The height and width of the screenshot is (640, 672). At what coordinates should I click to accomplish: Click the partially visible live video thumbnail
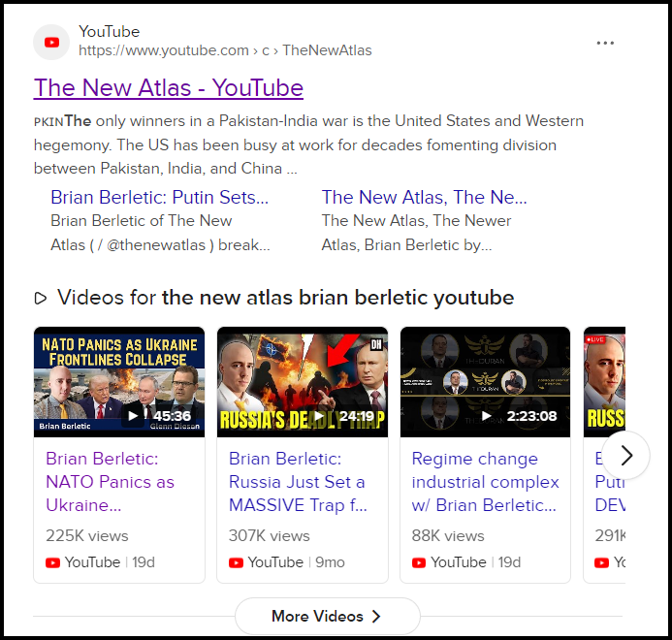(x=604, y=382)
